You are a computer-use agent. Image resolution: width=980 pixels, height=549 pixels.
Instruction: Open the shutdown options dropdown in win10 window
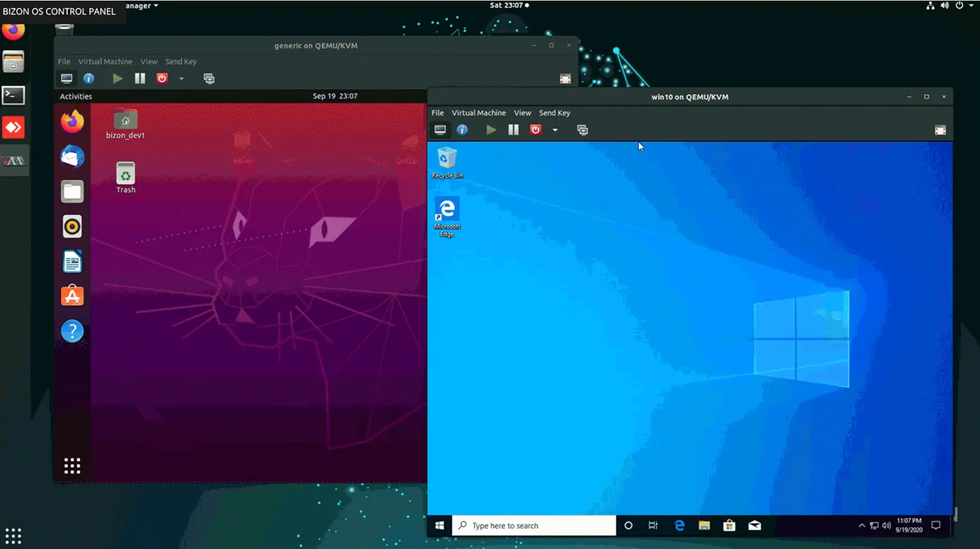[x=555, y=130]
